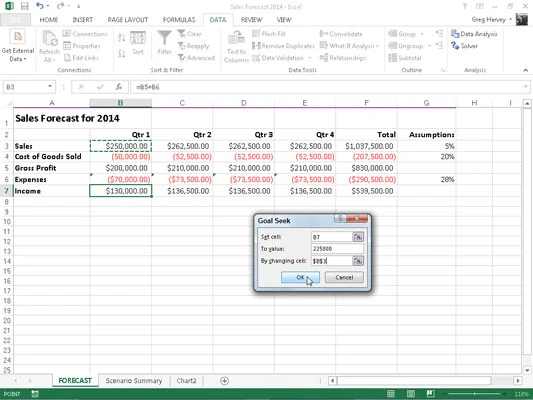The height and width of the screenshot is (400, 533).
Task: Click the Insert Function fx icon
Action: [119, 87]
